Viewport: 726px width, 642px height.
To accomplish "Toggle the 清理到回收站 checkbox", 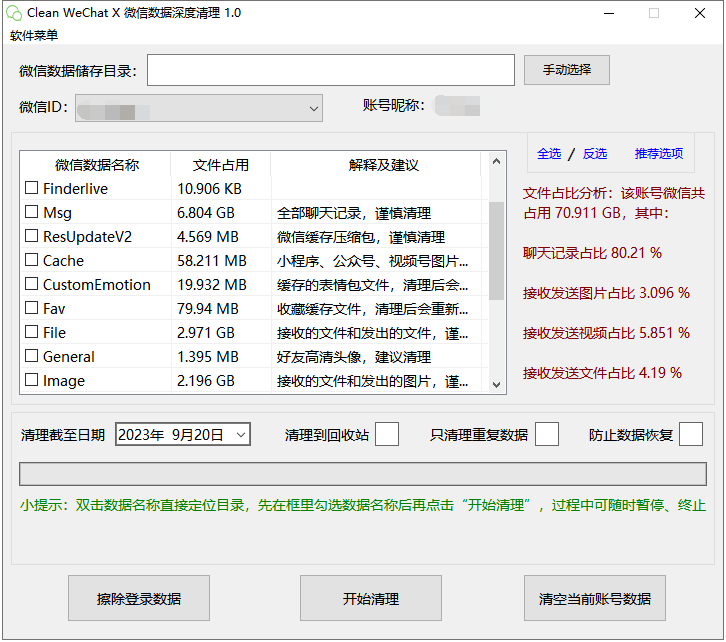I will pyautogui.click(x=387, y=434).
